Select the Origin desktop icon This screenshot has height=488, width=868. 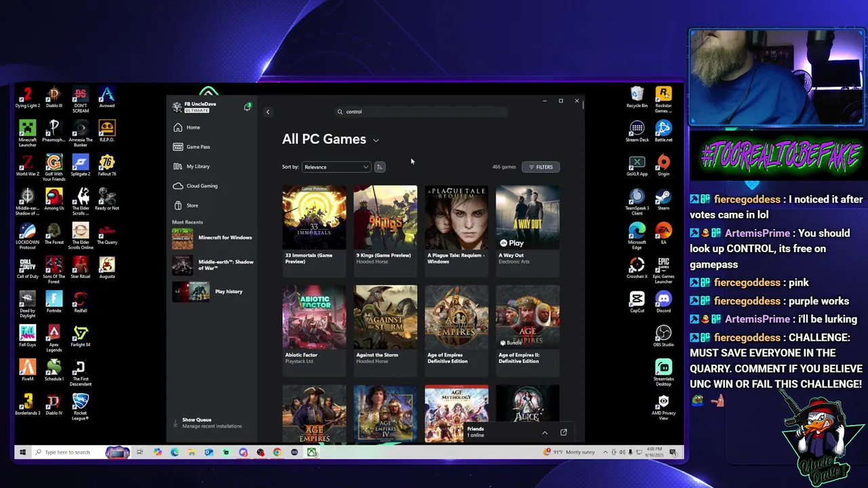point(663,165)
